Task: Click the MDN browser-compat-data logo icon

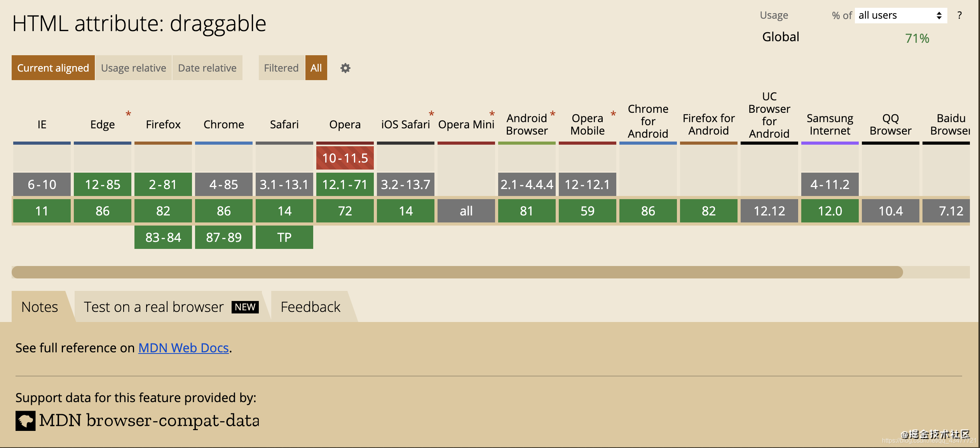Action: click(x=26, y=421)
